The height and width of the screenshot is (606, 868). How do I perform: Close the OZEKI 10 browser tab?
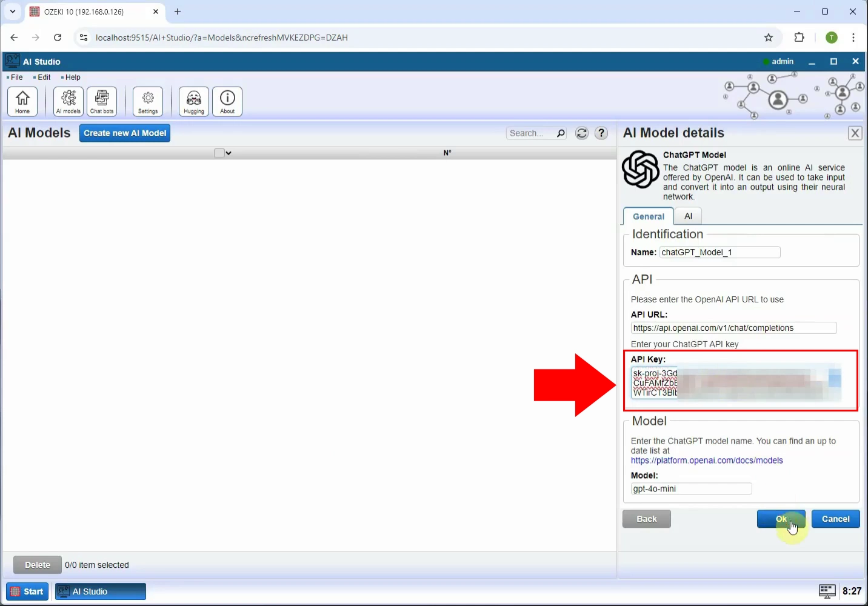pyautogui.click(x=156, y=12)
